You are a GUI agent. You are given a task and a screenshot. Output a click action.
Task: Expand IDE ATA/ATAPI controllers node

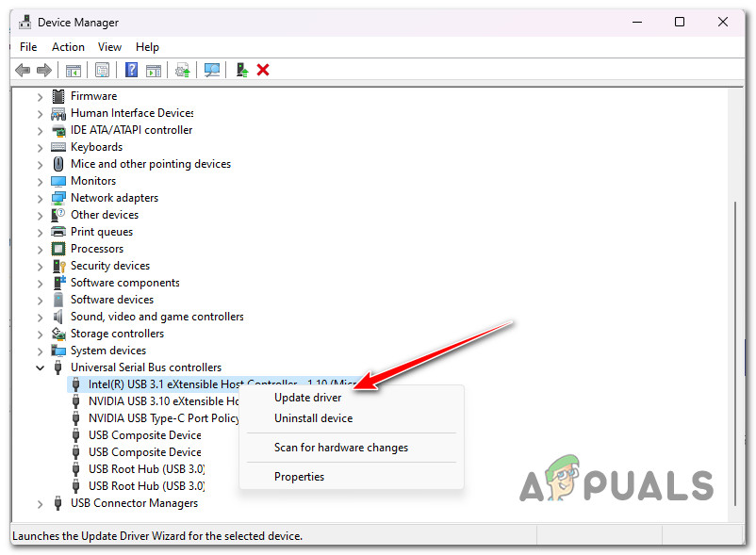point(40,131)
